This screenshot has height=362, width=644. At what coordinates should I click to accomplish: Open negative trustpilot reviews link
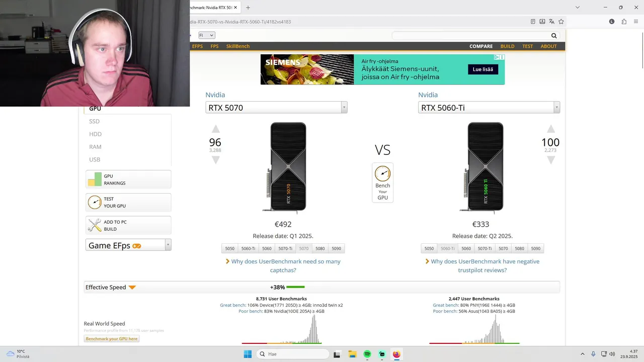tap(482, 266)
